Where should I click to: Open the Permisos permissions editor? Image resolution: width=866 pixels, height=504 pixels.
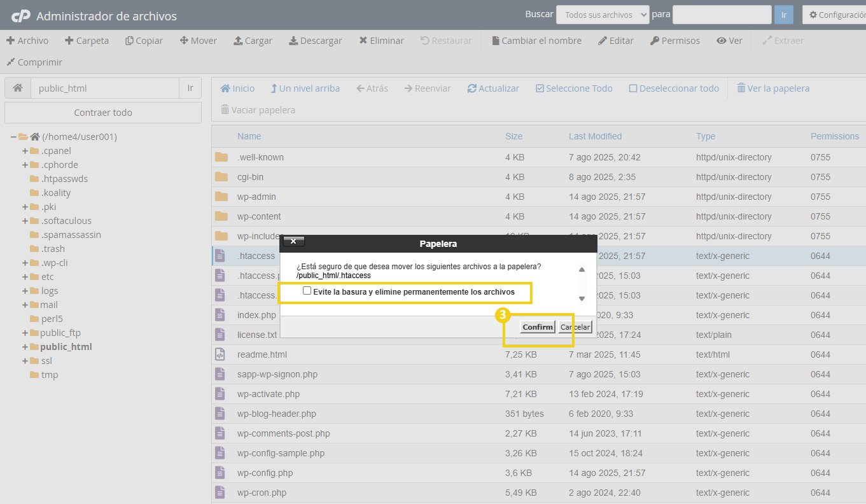(675, 40)
